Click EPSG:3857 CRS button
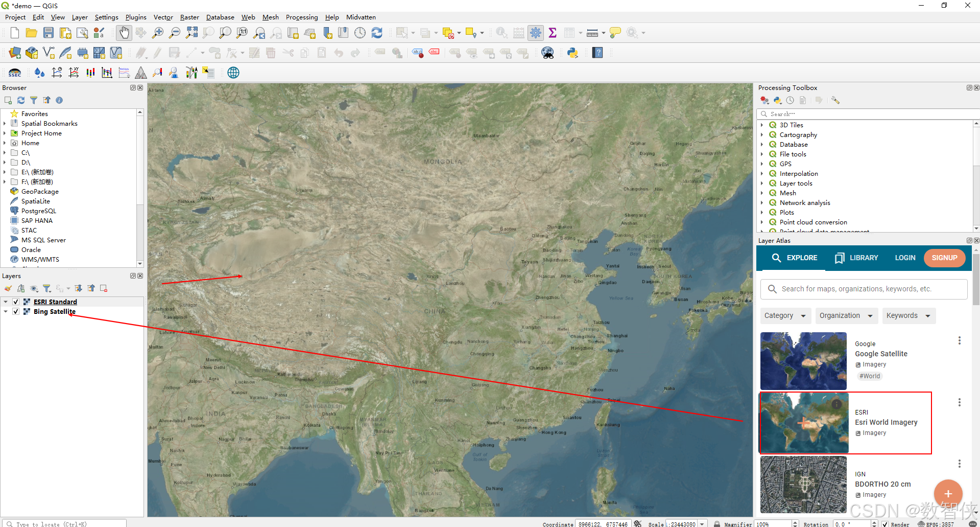 [936, 524]
